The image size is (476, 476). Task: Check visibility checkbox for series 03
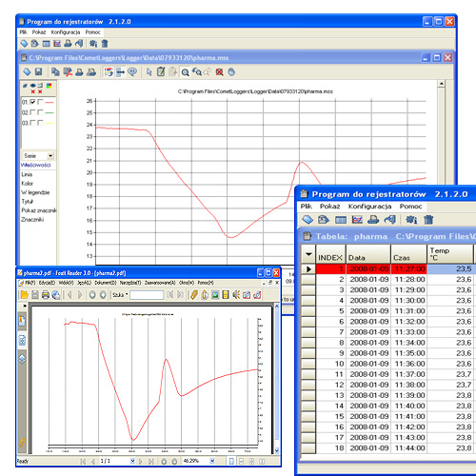click(32, 123)
